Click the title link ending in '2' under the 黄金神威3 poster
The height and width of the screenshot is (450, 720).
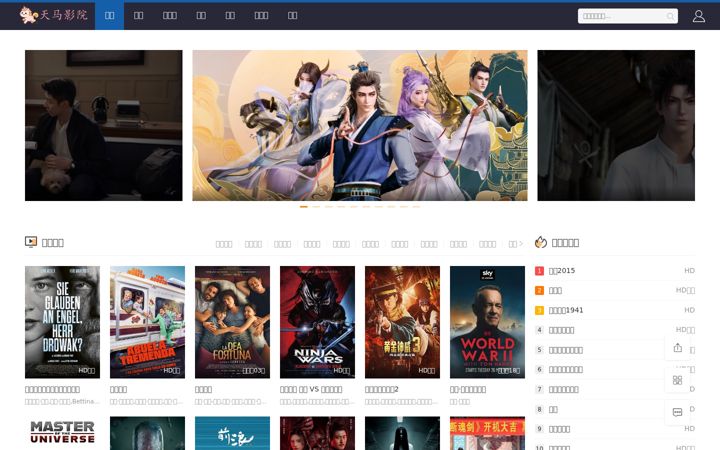(382, 389)
